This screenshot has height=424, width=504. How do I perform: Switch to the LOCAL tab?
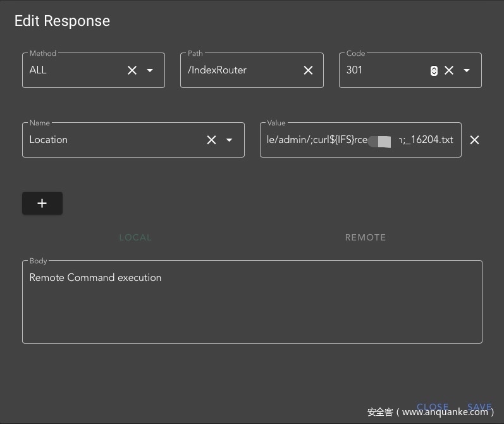(x=135, y=237)
